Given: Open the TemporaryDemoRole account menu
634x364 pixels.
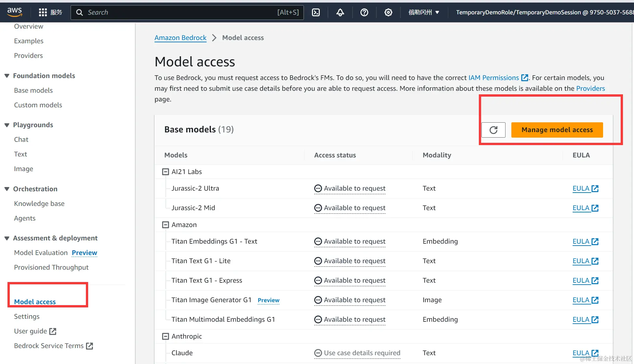Looking at the screenshot, I should coord(545,12).
